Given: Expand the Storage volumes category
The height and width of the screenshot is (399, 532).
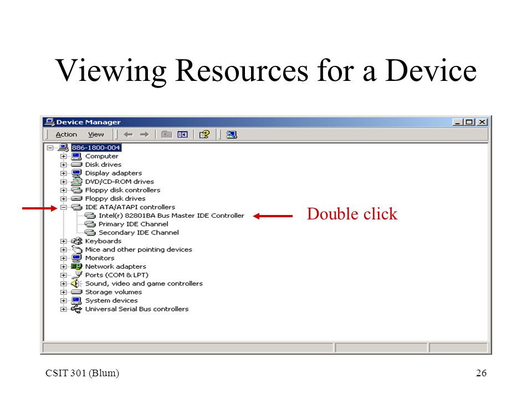Looking at the screenshot, I should pyautogui.click(x=63, y=292).
